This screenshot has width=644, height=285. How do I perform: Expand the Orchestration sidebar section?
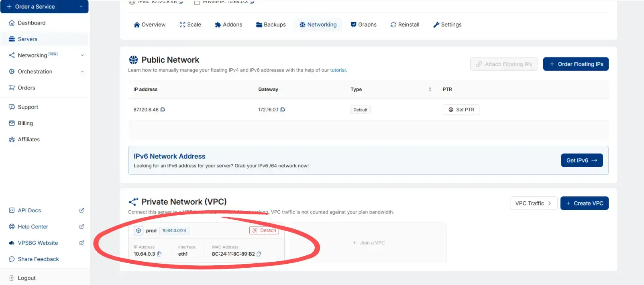82,71
